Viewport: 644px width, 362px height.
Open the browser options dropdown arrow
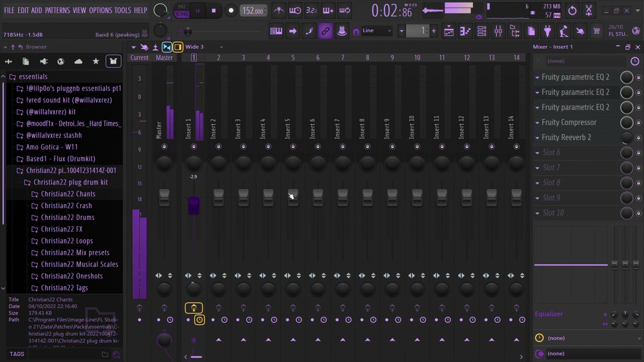click(x=5, y=47)
